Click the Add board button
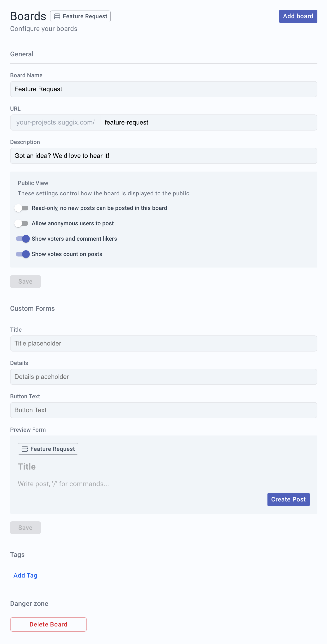This screenshot has width=327, height=644. coord(298,16)
